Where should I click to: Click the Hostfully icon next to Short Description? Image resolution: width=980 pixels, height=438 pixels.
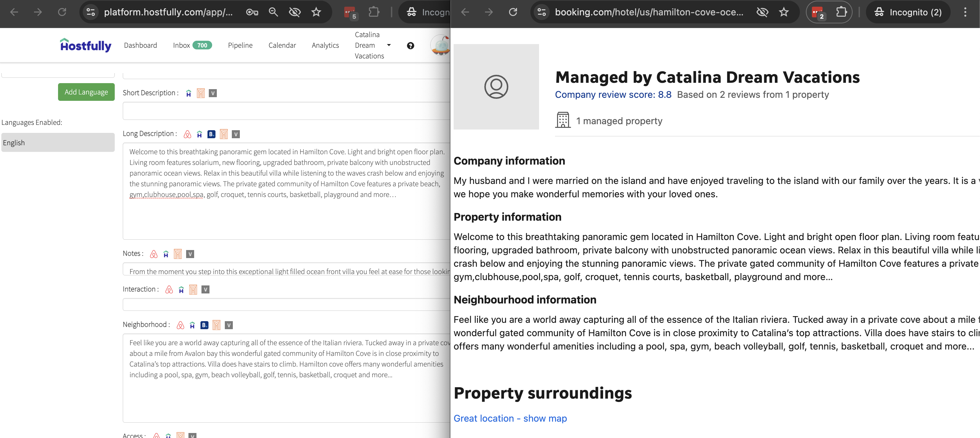click(189, 93)
